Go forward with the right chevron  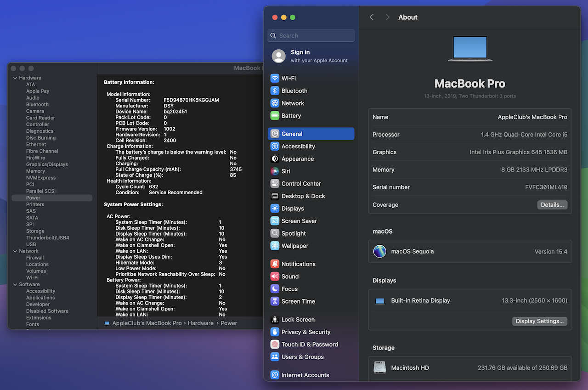pos(387,17)
